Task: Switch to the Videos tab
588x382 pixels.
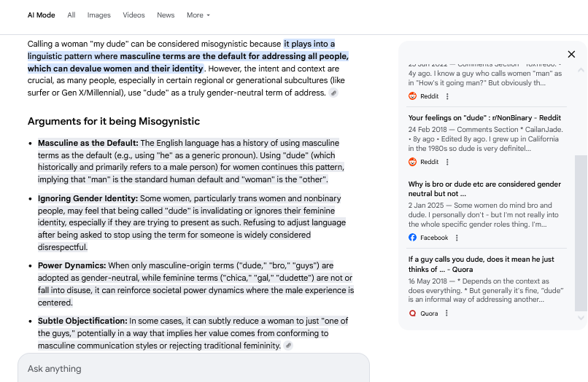Action: point(134,15)
